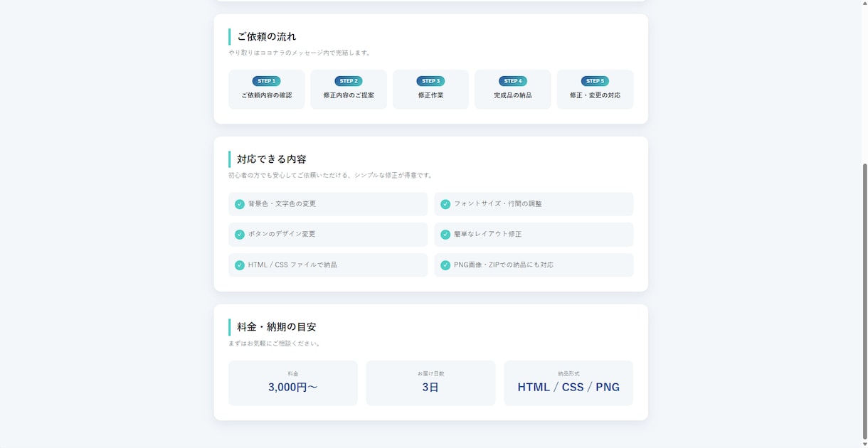Viewport: 868px width, 448px height.
Task: Click check icon beside ボタンのデザイン変更
Action: click(x=240, y=234)
